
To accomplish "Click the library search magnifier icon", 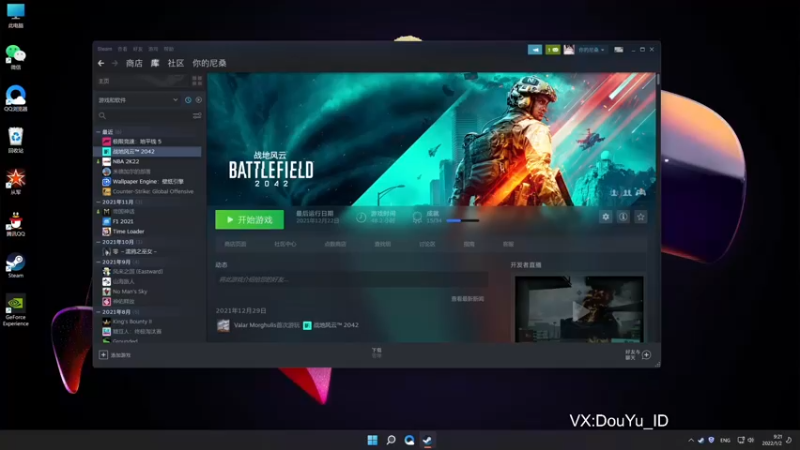I will tap(103, 116).
